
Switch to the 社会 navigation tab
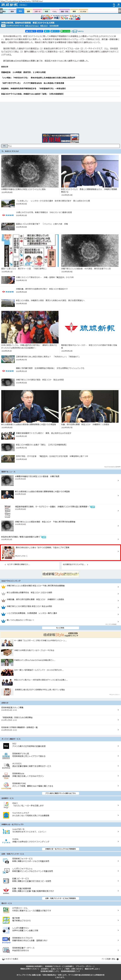pos(20,11)
